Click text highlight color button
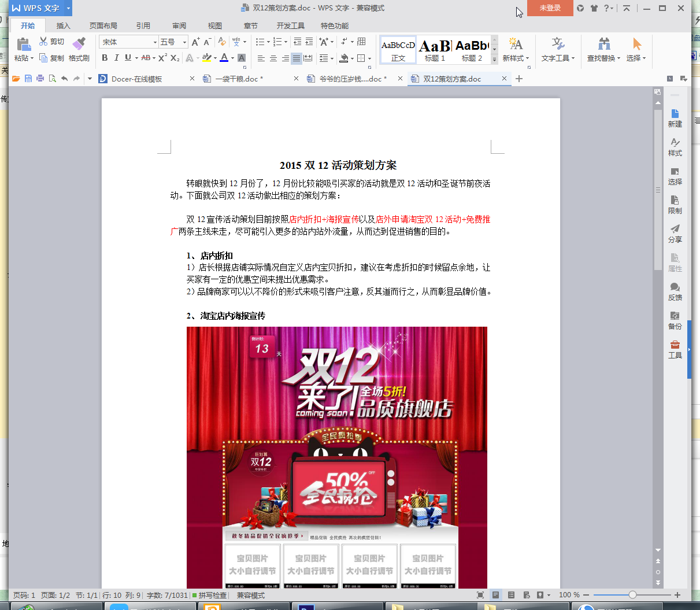 click(x=207, y=58)
